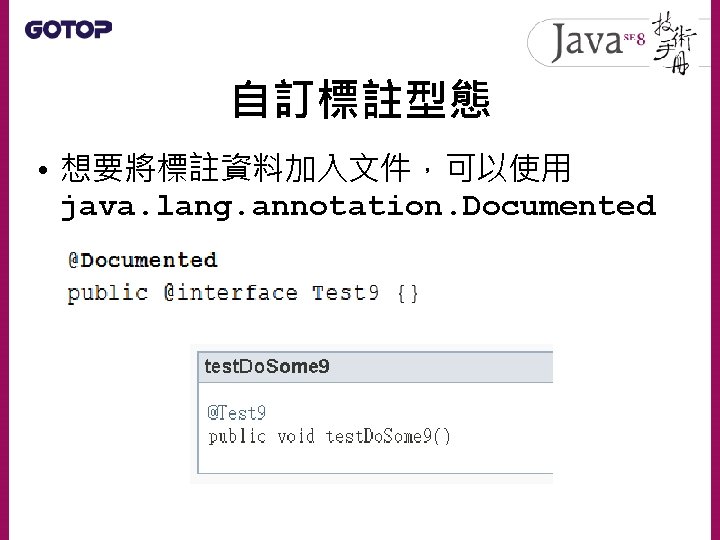The height and width of the screenshot is (540, 720).
Task: Select the slide title 自訂標註型態
Action: pos(360,101)
